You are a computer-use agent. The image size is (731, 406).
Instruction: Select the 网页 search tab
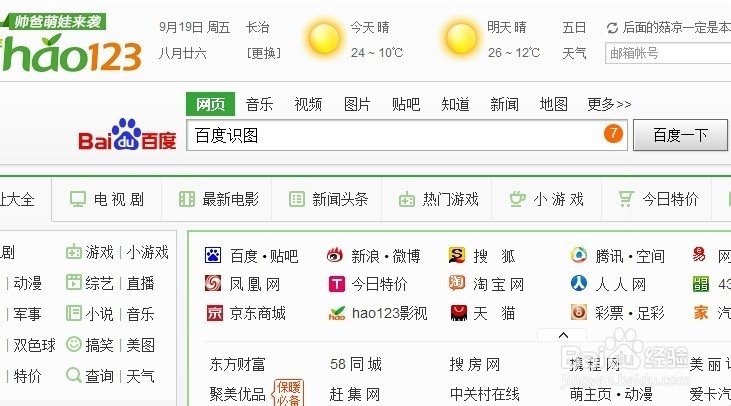[210, 104]
